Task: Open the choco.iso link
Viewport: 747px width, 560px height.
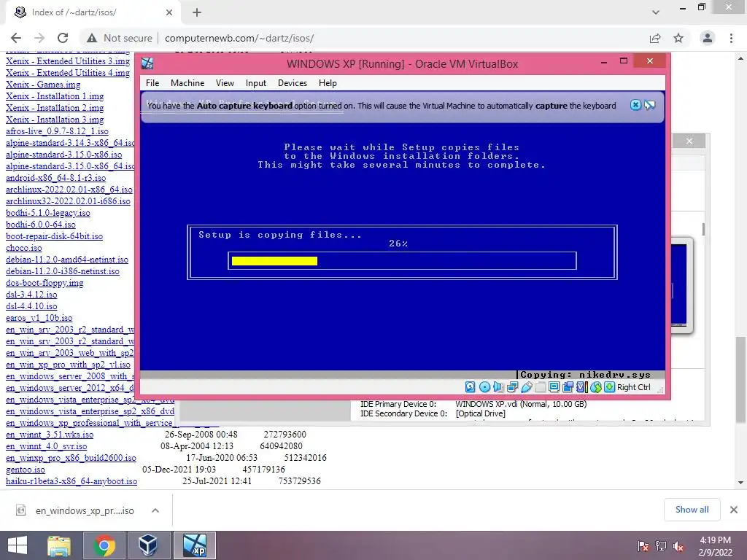Action: click(x=24, y=248)
